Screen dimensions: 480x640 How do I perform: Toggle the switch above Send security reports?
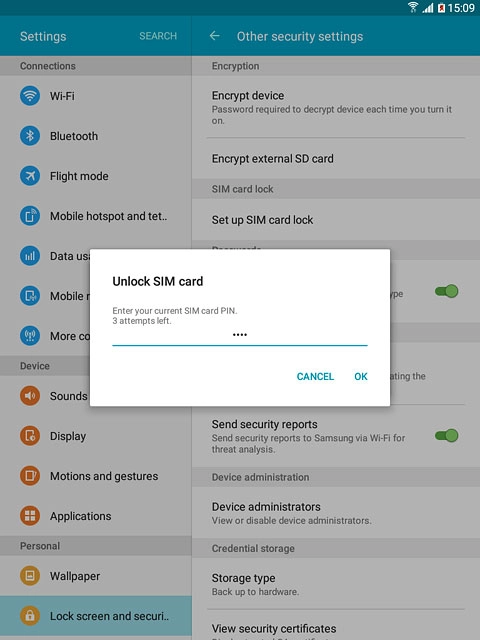[447, 291]
